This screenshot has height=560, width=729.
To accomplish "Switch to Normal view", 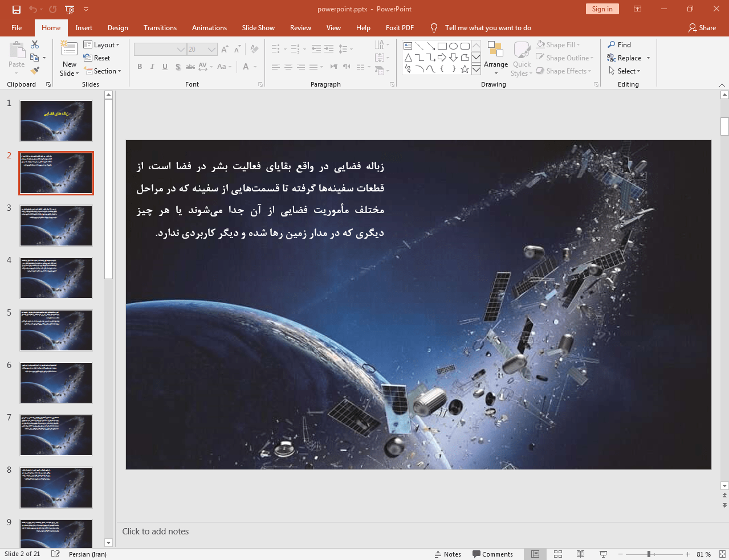I will (x=535, y=554).
